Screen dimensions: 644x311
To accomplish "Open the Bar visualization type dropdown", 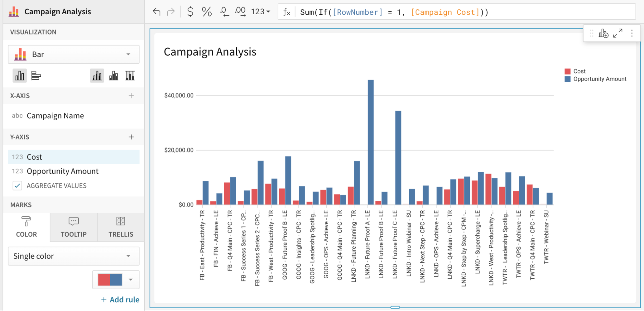I will tap(73, 54).
